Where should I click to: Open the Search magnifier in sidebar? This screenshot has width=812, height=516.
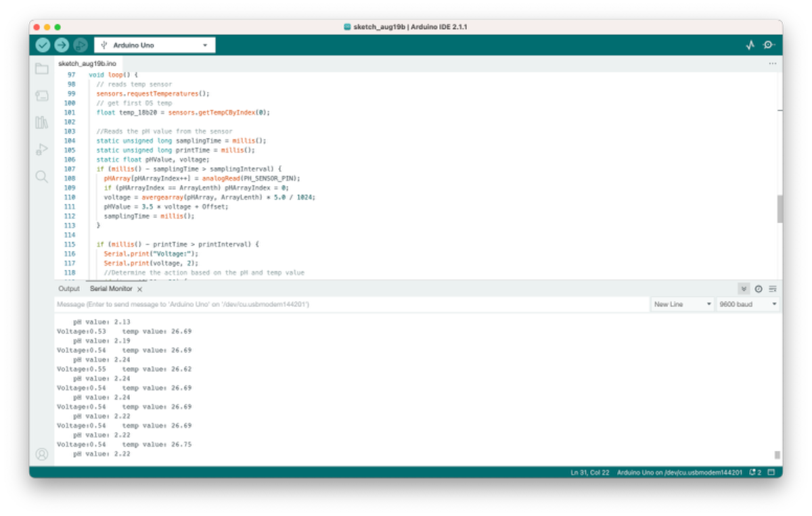click(x=42, y=177)
